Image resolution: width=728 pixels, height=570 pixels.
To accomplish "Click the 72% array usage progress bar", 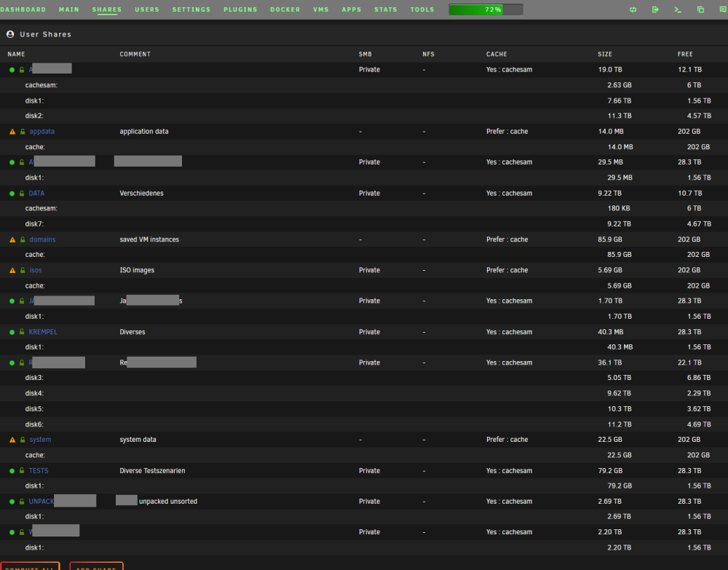I will (486, 9).
